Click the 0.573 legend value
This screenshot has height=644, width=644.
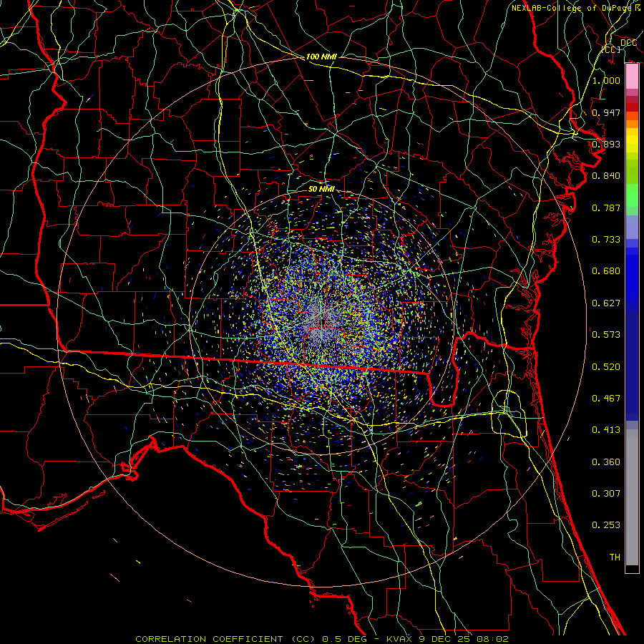coord(606,335)
